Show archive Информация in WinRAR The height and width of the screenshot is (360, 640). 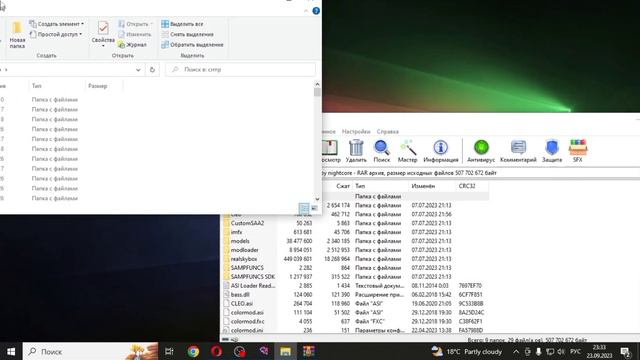click(441, 151)
